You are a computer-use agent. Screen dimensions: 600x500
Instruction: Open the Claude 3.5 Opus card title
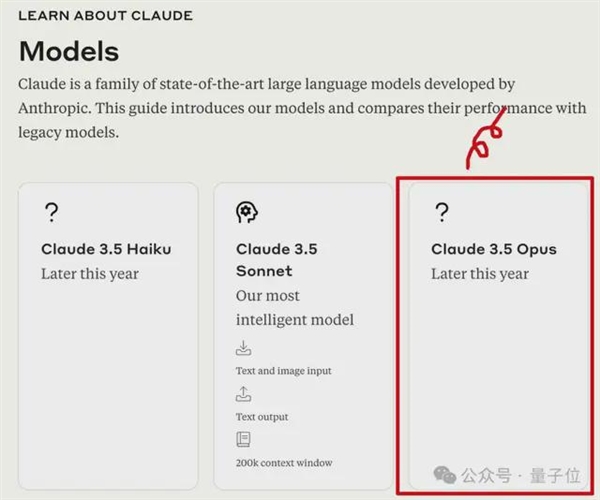pyautogui.click(x=494, y=249)
